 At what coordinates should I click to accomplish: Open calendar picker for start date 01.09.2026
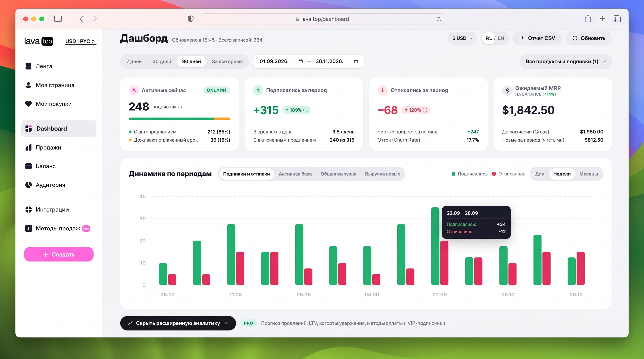pos(300,61)
